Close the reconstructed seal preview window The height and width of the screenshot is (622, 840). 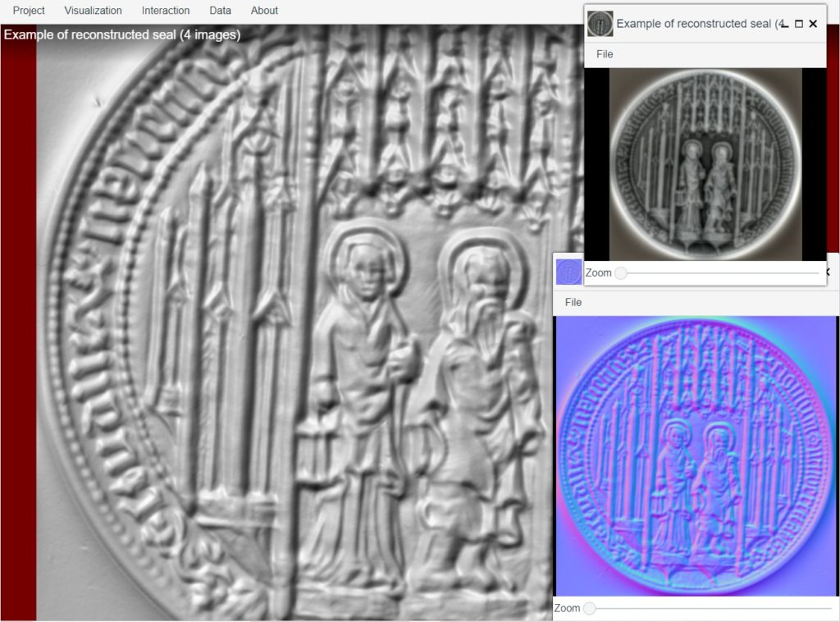pyautogui.click(x=812, y=23)
